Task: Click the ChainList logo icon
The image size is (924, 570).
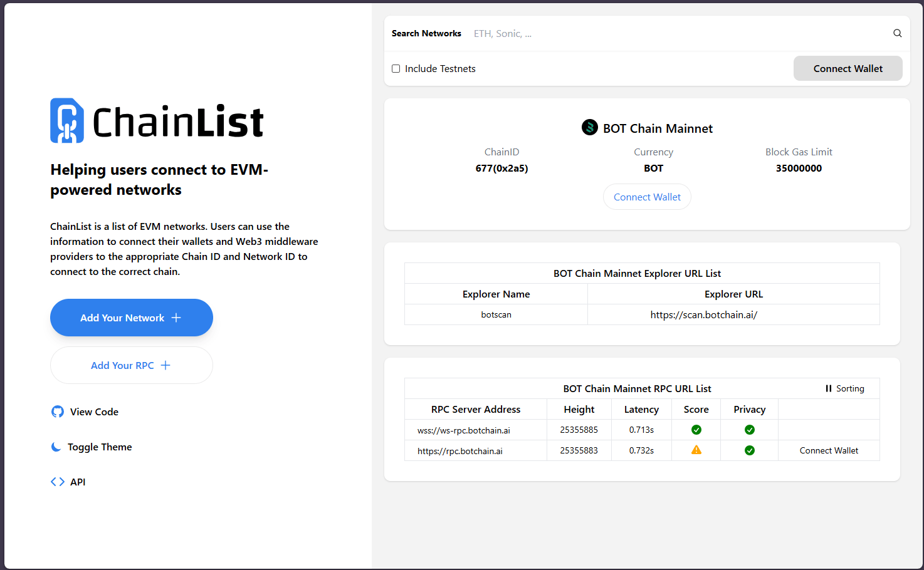Action: pyautogui.click(x=67, y=121)
